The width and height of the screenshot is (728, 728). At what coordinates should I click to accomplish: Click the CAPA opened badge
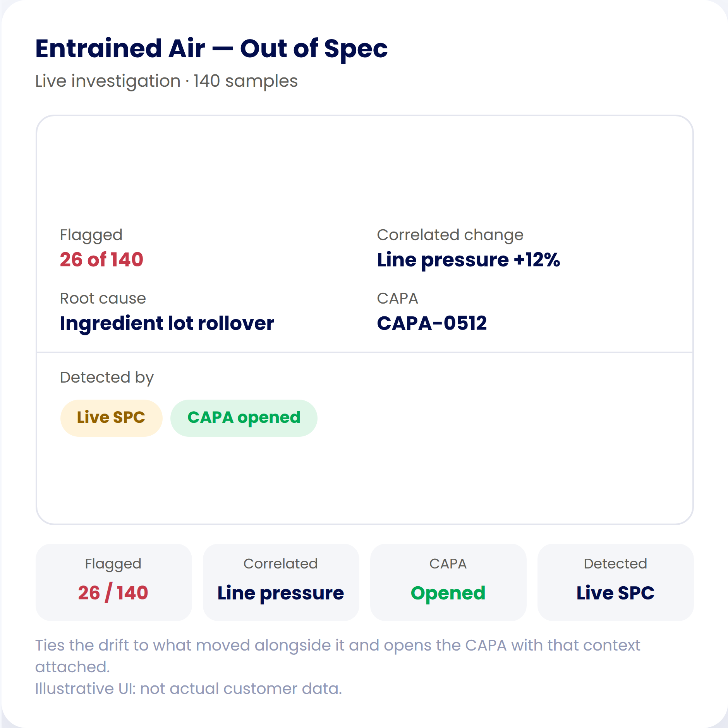coord(244,418)
